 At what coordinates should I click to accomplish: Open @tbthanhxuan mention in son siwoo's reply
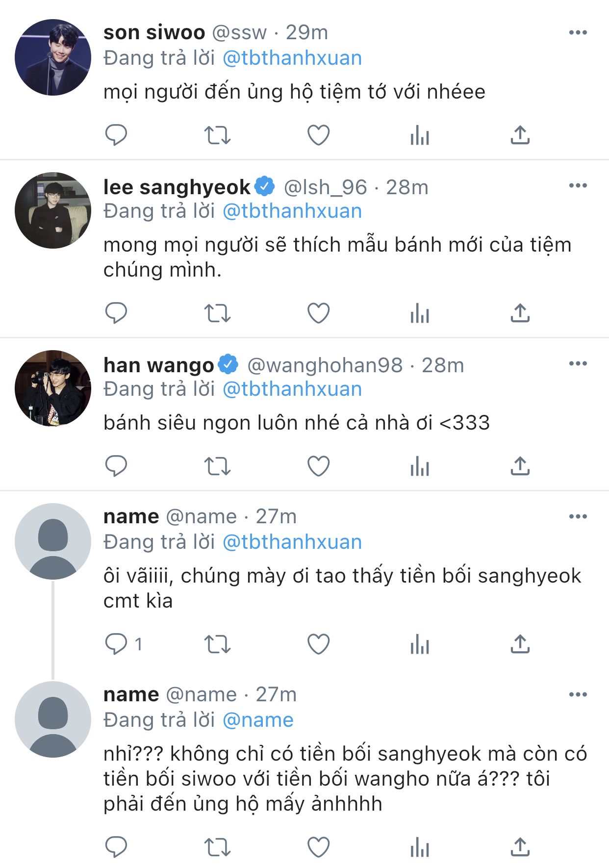pos(292,58)
